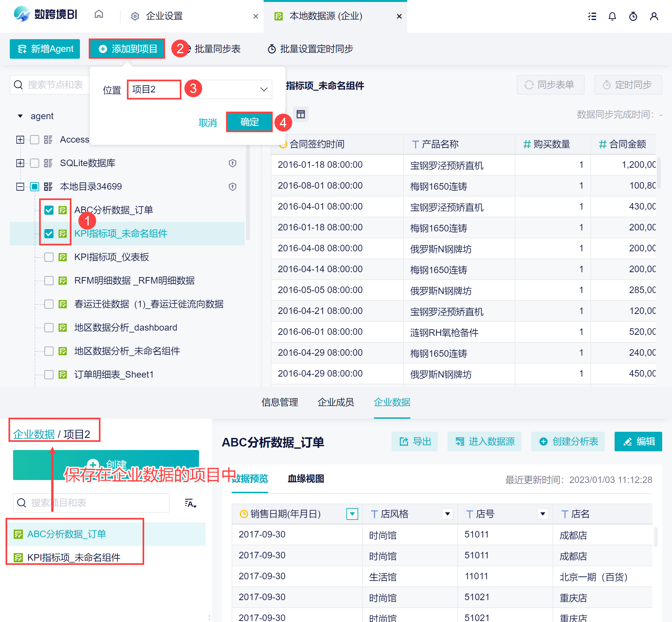The width and height of the screenshot is (672, 622).
Task: Click the home icon in top bar
Action: 99,14
